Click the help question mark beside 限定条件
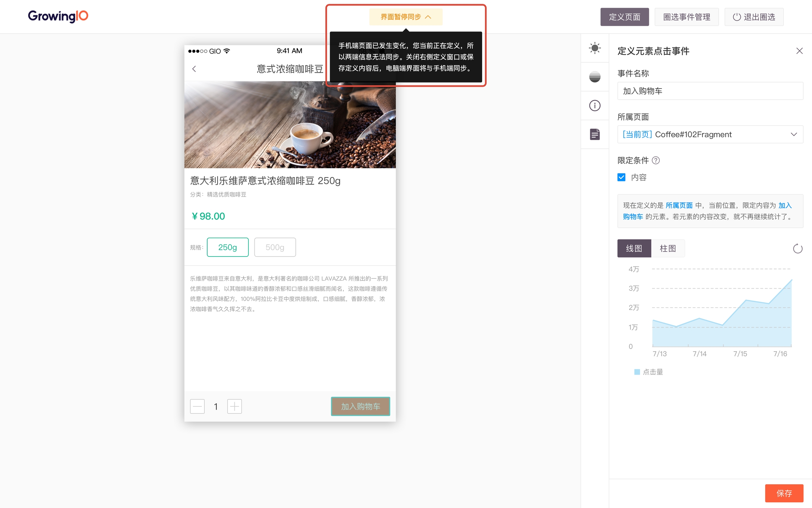The image size is (812, 508). [656, 161]
